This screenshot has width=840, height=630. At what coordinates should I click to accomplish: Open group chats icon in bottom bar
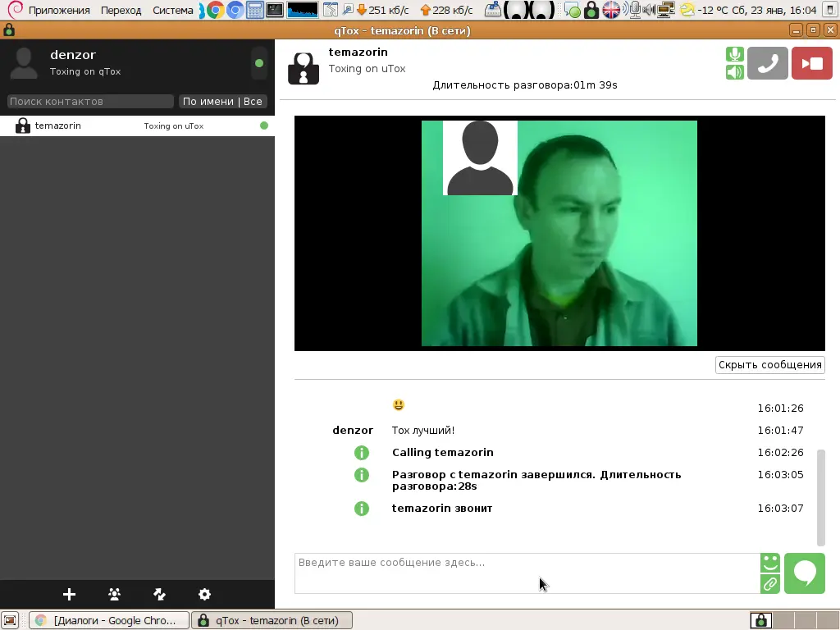(114, 594)
